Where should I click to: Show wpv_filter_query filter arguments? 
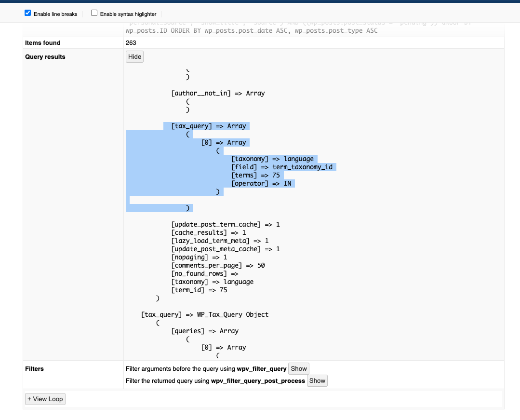pos(299,368)
